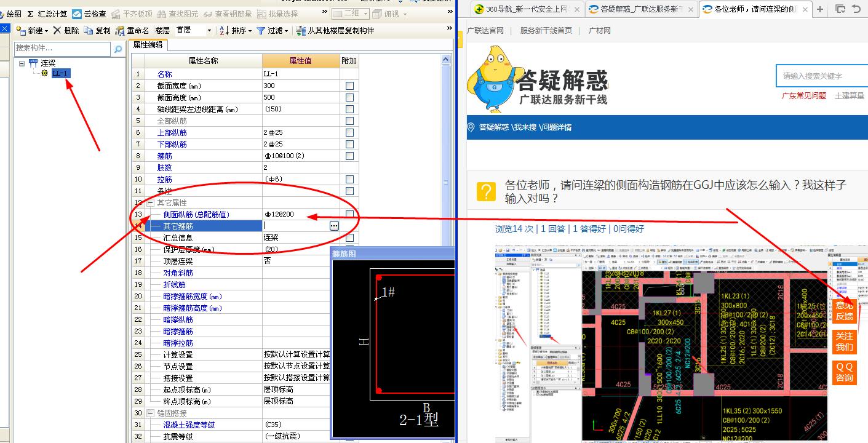
Task: Click the orange 关注我们 side button
Action: tap(845, 341)
